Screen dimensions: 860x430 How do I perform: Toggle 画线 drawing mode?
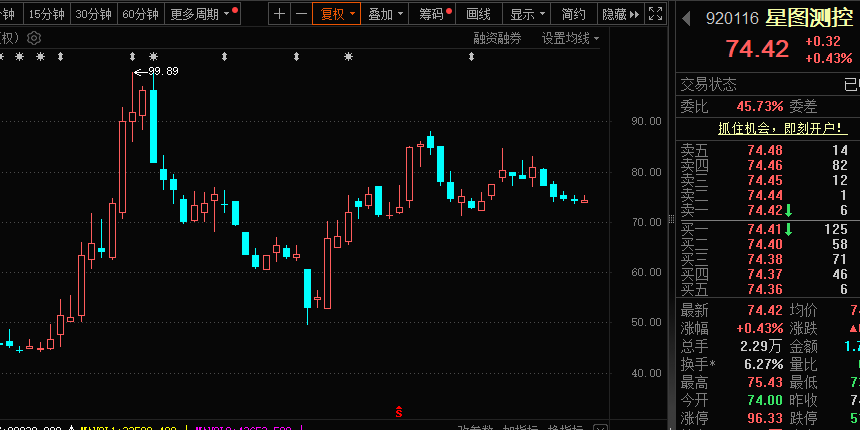pyautogui.click(x=479, y=14)
